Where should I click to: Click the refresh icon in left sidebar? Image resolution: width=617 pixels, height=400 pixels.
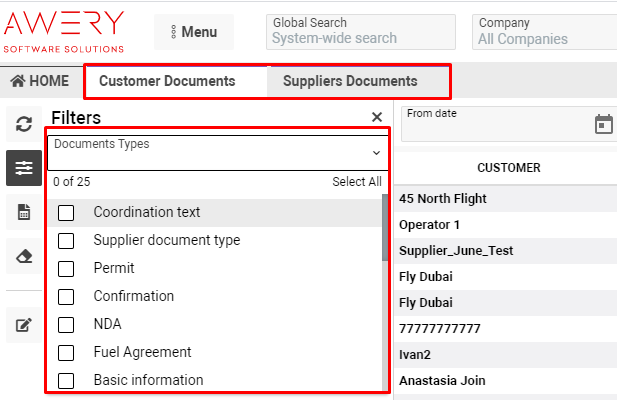(24, 124)
